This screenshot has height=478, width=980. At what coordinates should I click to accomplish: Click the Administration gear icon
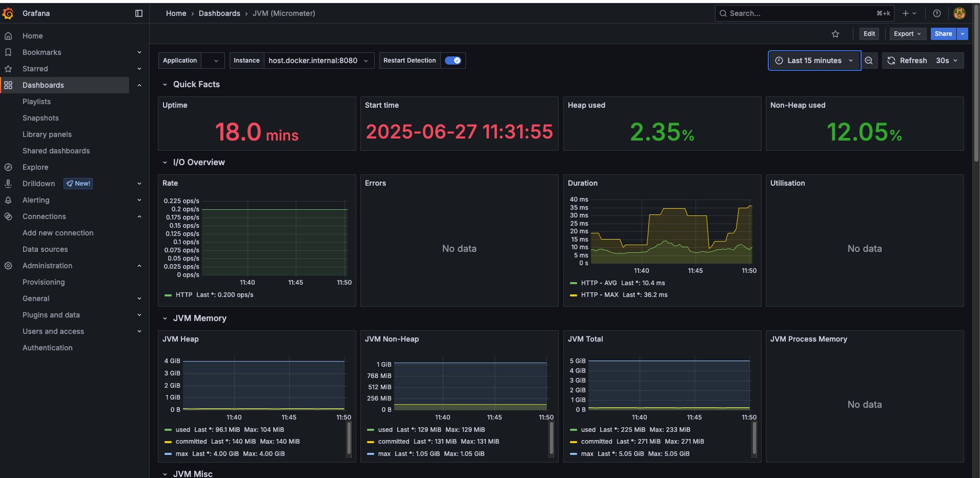(8, 266)
